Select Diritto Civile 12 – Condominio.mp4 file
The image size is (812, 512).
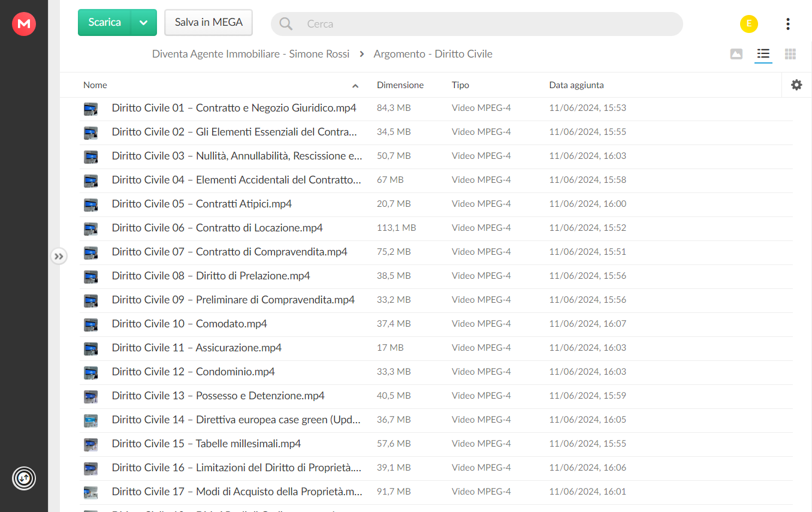pos(436,372)
